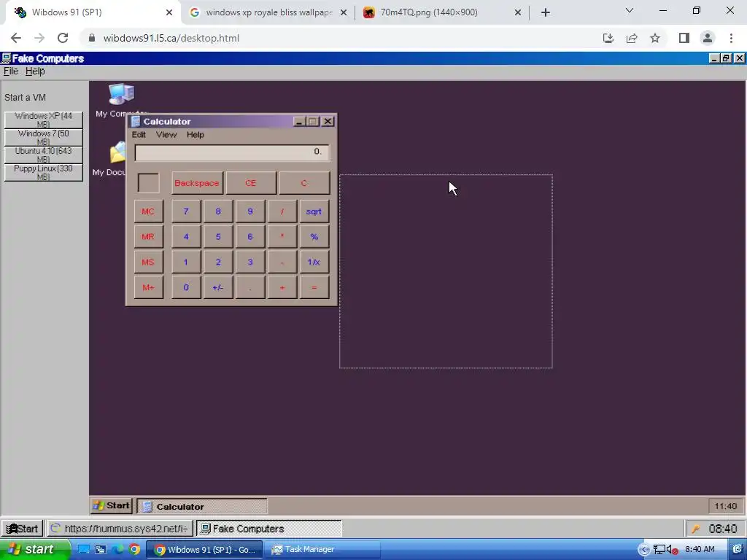
Task: Close the windows xp royale bliss tab
Action: 343,12
